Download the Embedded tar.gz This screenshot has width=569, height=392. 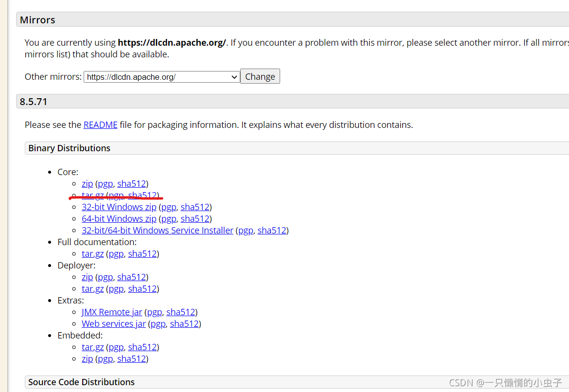tap(92, 347)
